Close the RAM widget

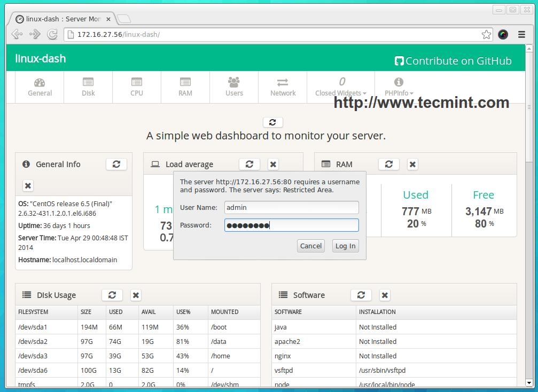click(x=412, y=164)
